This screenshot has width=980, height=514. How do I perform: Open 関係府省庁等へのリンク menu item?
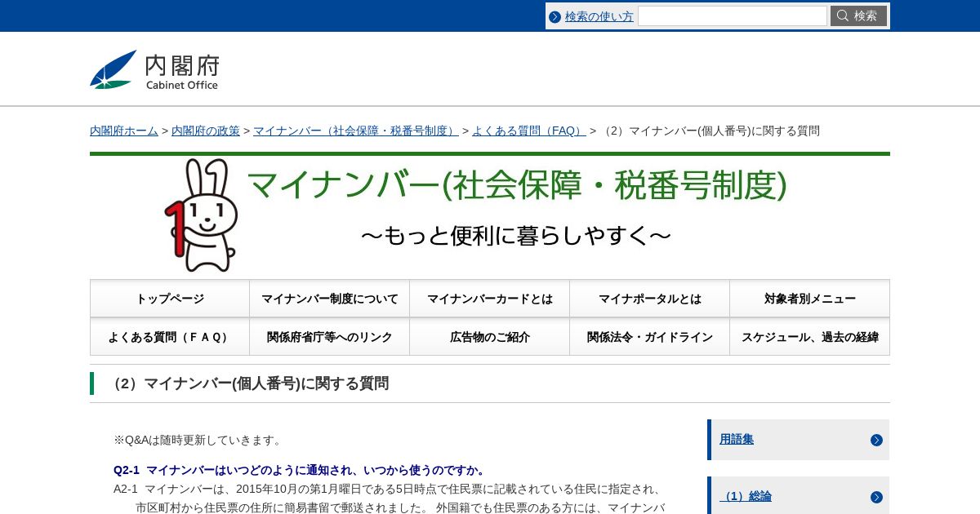330,337
